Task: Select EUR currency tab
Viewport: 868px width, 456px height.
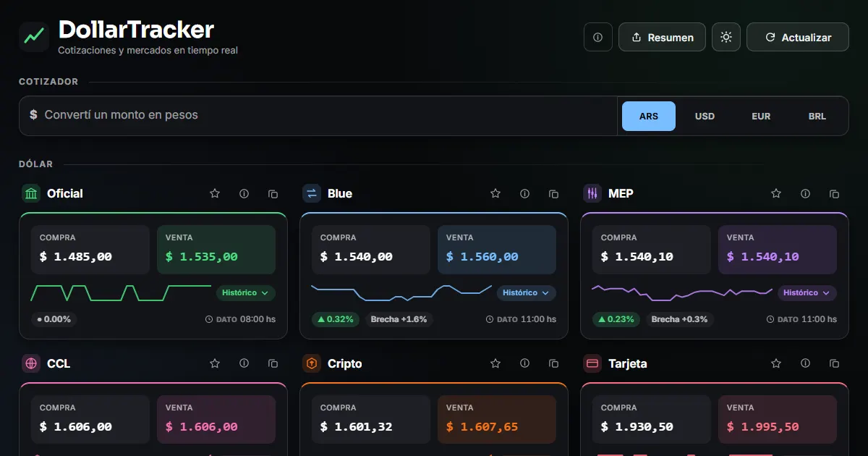Action: (761, 116)
